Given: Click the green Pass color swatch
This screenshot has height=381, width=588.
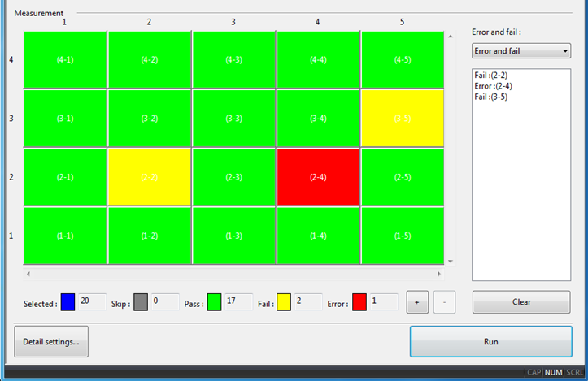Looking at the screenshot, I should coord(214,302).
